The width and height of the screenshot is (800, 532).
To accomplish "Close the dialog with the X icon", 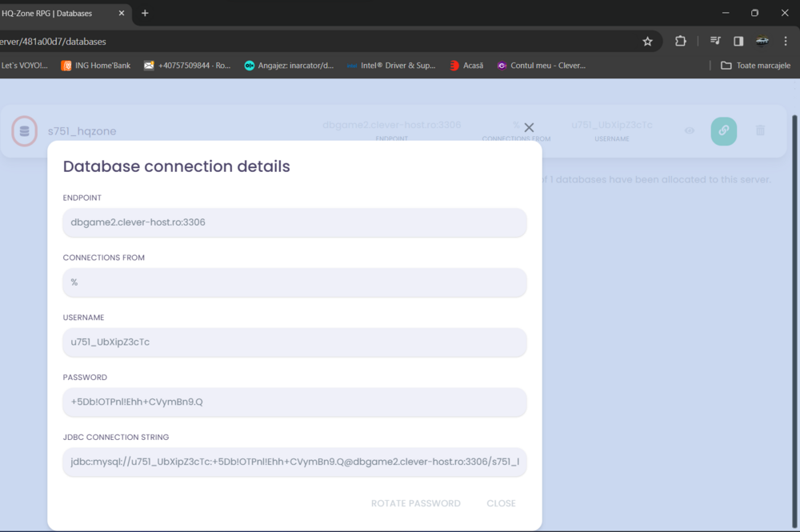I will point(529,127).
